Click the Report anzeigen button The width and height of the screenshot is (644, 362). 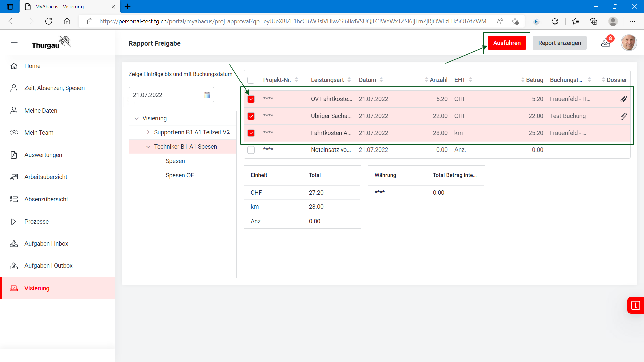tap(559, 43)
